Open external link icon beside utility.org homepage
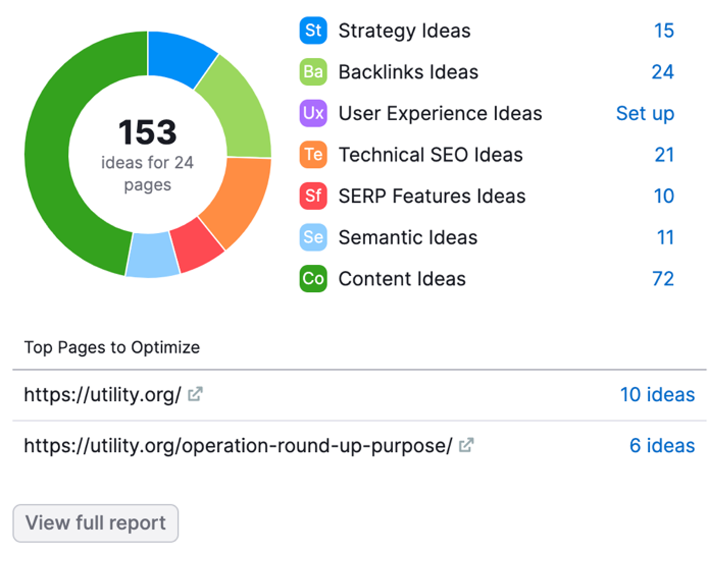 (195, 395)
